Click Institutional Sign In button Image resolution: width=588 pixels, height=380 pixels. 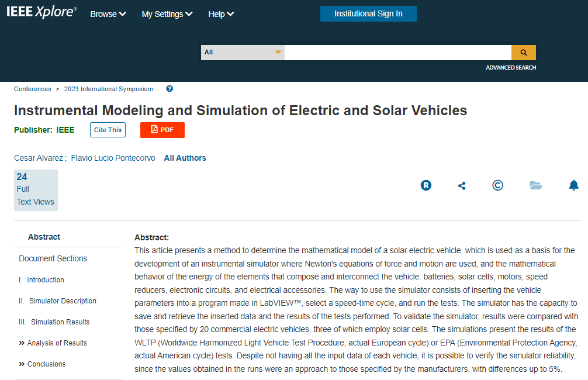point(368,13)
